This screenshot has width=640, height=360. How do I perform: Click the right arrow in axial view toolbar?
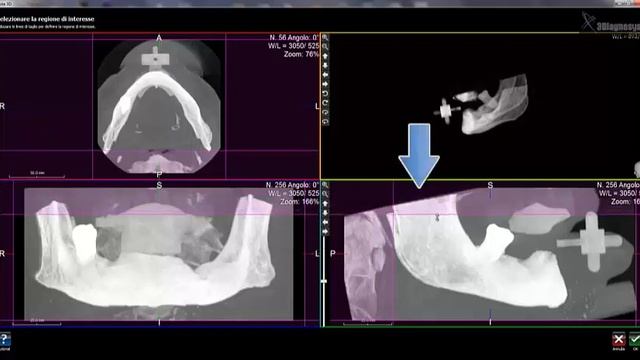pyautogui.click(x=325, y=84)
